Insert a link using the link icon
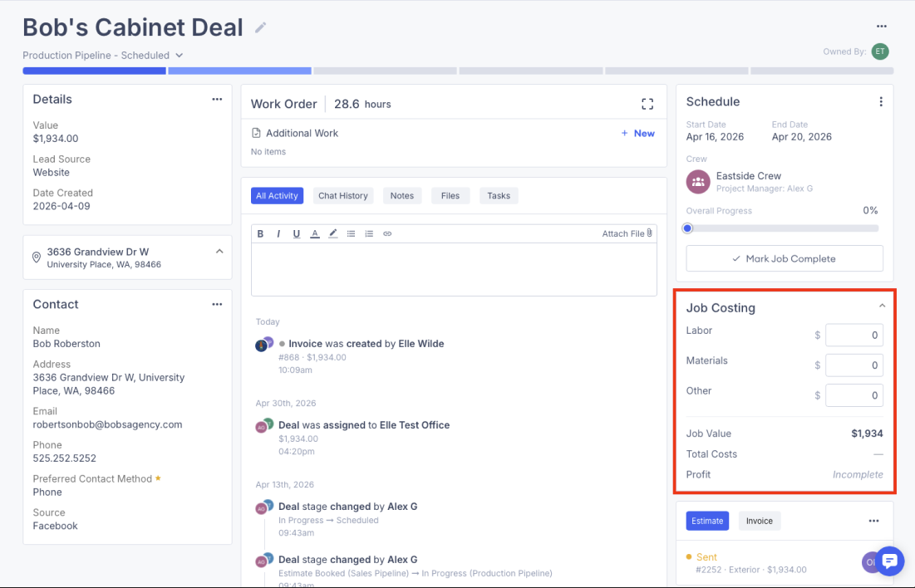915x588 pixels. [x=387, y=233]
